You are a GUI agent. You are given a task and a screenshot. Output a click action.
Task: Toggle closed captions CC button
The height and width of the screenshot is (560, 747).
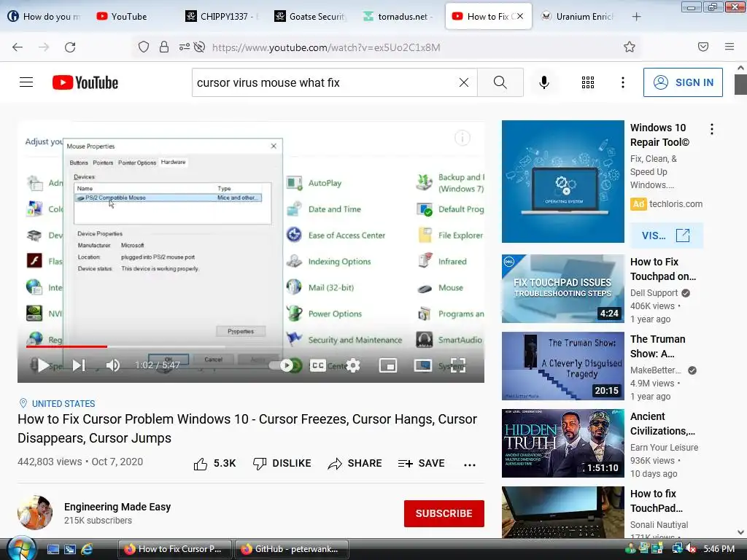pyautogui.click(x=318, y=365)
